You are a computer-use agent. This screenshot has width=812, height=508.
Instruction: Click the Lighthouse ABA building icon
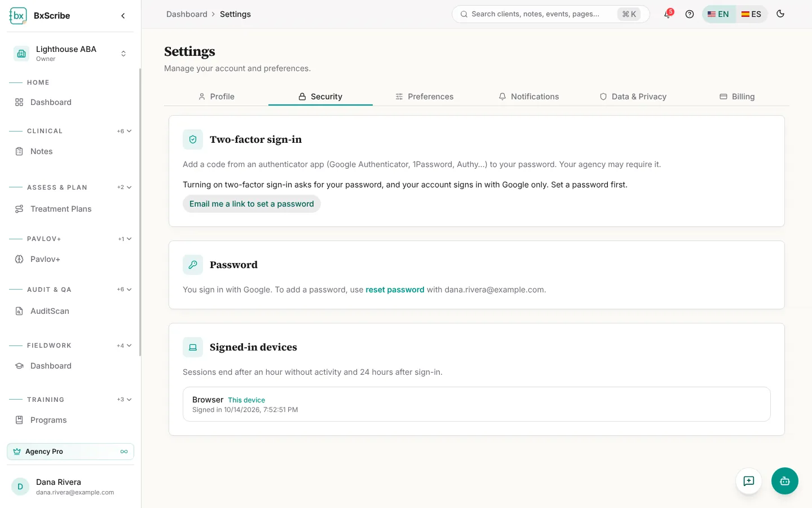point(21,54)
